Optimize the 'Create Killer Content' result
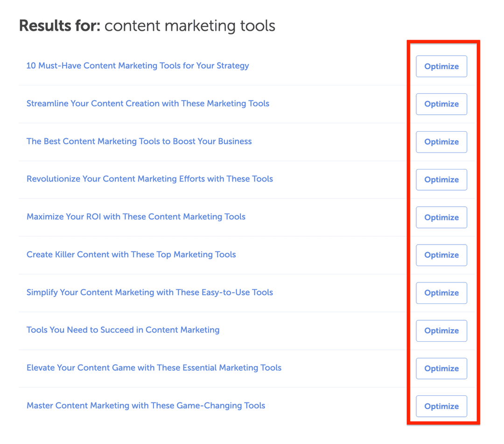Image resolution: width=504 pixels, height=444 pixels. [x=441, y=255]
